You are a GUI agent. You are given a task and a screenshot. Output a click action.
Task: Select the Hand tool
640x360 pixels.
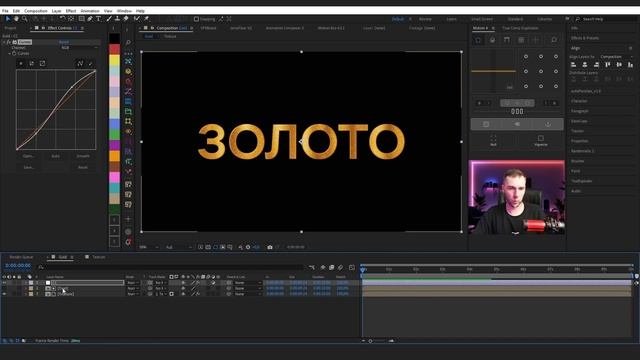[16, 19]
